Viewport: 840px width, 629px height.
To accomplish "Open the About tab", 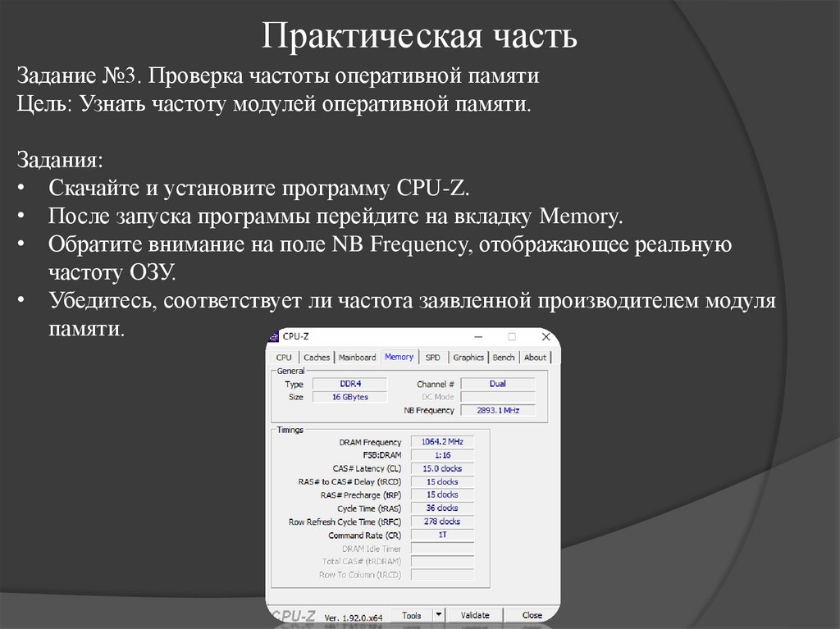I will coord(535,357).
